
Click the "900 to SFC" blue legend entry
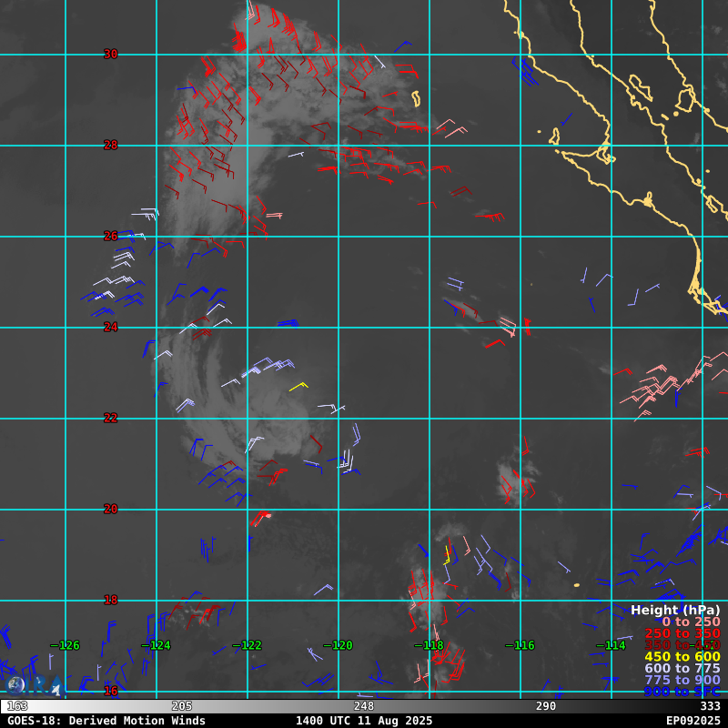tap(682, 693)
